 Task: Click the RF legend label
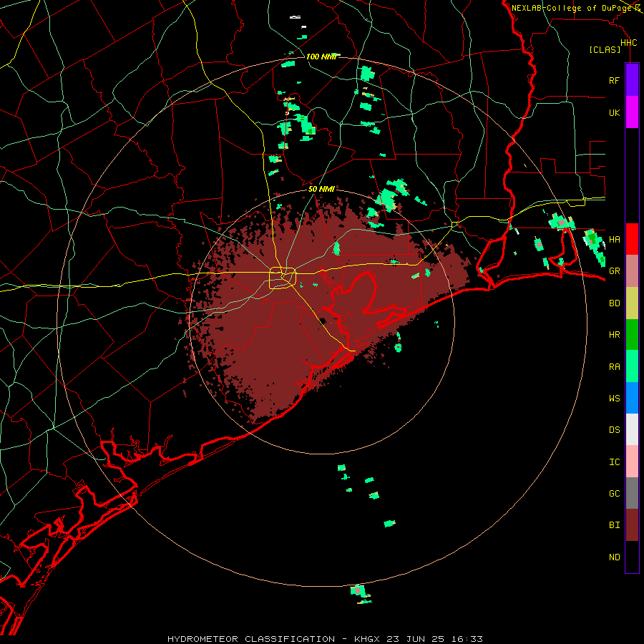click(x=614, y=80)
